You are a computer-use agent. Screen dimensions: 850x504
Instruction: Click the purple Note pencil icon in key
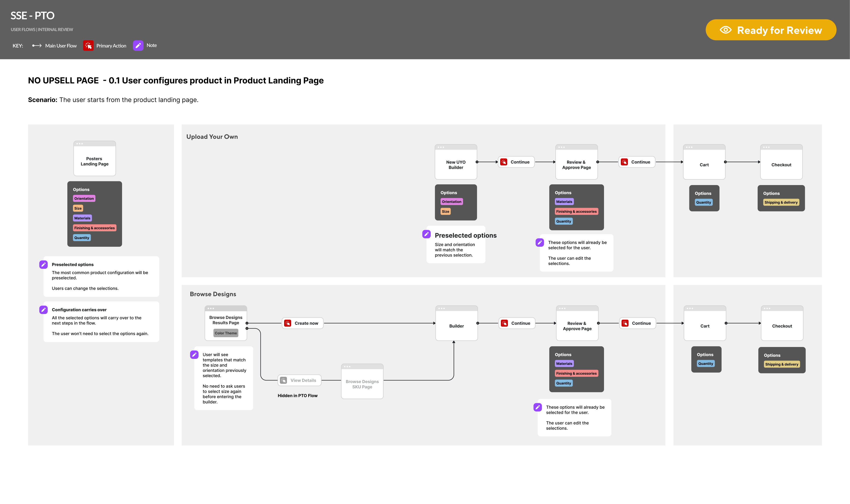138,46
